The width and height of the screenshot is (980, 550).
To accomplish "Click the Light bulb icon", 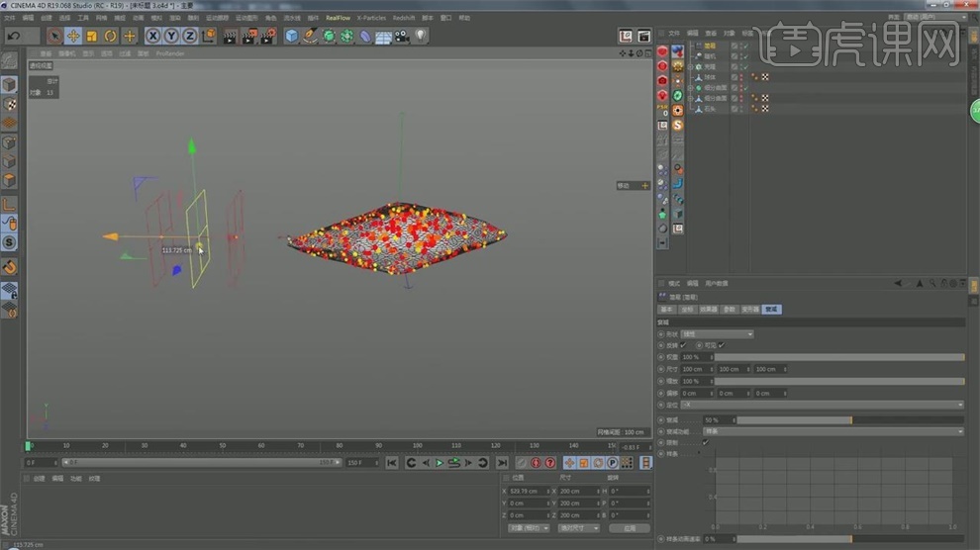I will [421, 36].
